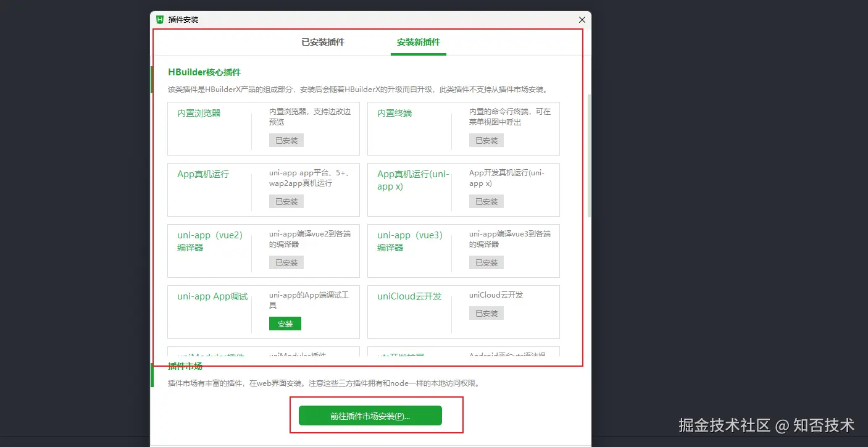Click the 已安装 button for App真机运行(uni-app x)
The height and width of the screenshot is (447, 868).
point(486,201)
